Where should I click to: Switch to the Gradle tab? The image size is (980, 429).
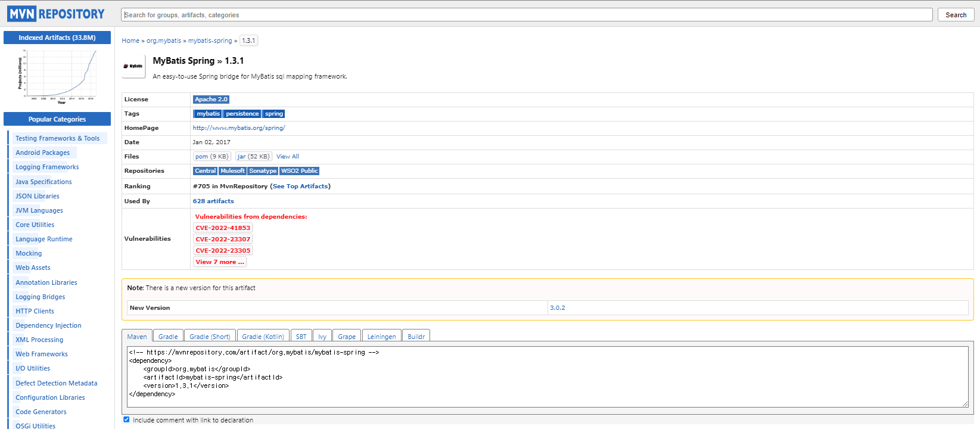pos(168,336)
